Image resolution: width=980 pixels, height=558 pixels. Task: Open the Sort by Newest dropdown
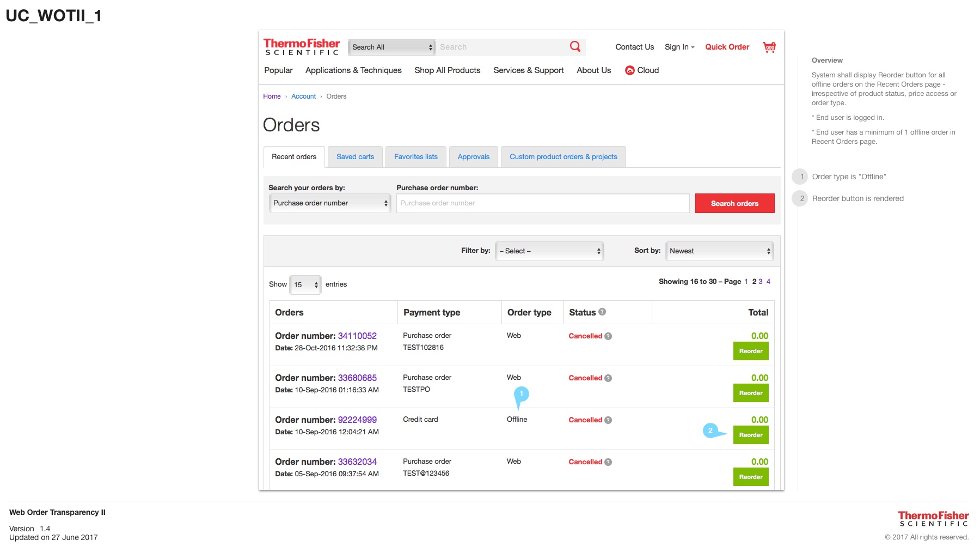719,251
